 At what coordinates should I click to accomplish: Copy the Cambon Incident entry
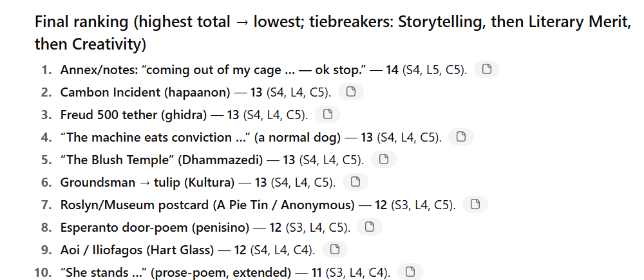point(351,92)
